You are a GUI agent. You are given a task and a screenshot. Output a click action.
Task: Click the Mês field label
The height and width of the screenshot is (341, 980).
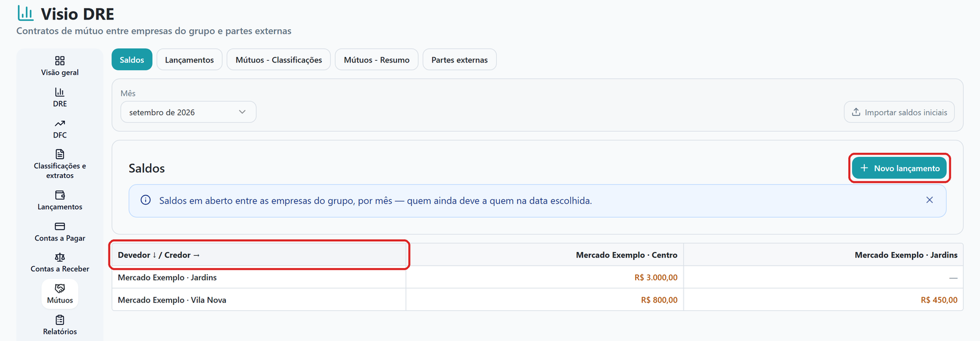[x=128, y=93]
